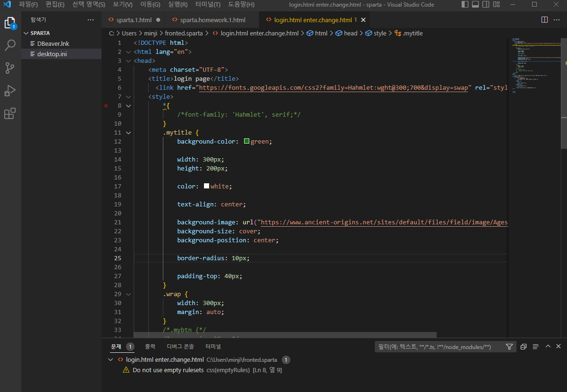Open the 선택 영역(S) menu

point(89,5)
